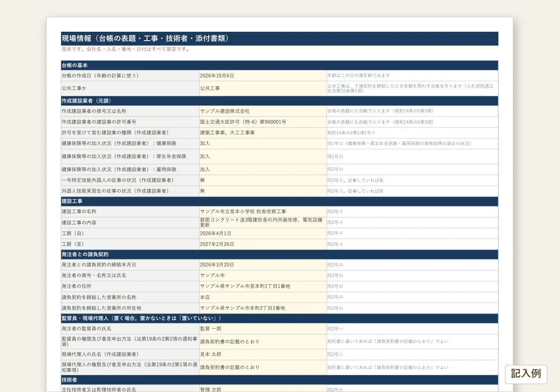The width and height of the screenshot is (560, 392).
Task: Click the 発注者との請負契約 section header
Action: 280,254
